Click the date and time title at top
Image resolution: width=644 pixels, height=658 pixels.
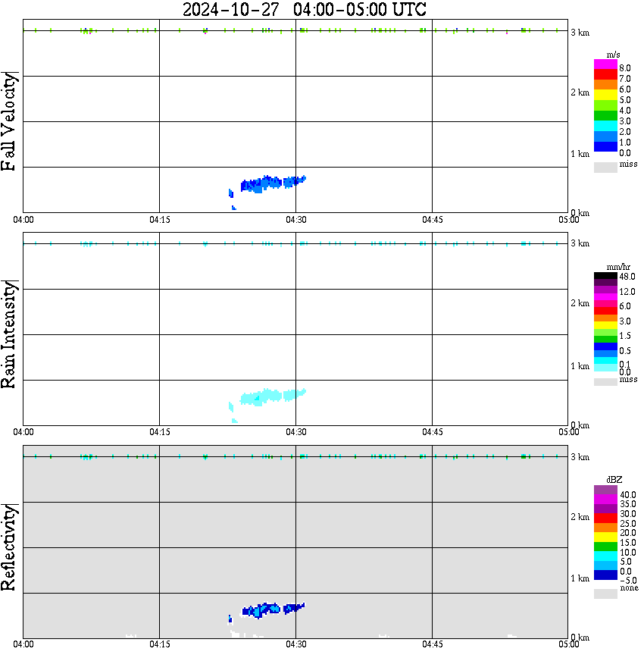304,9
